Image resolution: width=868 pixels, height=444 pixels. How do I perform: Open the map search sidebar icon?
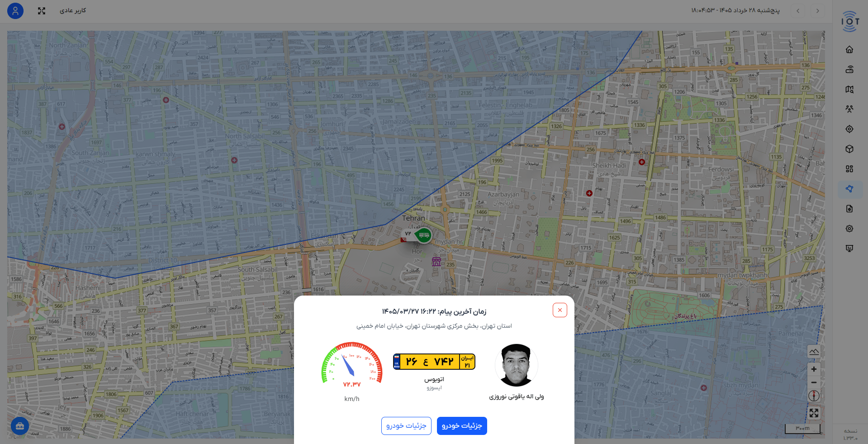[x=849, y=89]
